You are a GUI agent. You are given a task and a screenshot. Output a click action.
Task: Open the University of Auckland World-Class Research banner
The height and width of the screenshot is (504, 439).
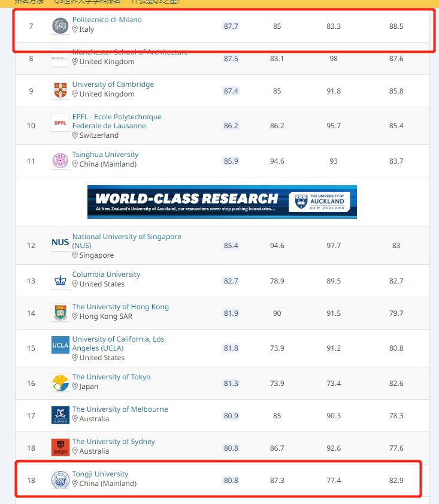click(222, 202)
